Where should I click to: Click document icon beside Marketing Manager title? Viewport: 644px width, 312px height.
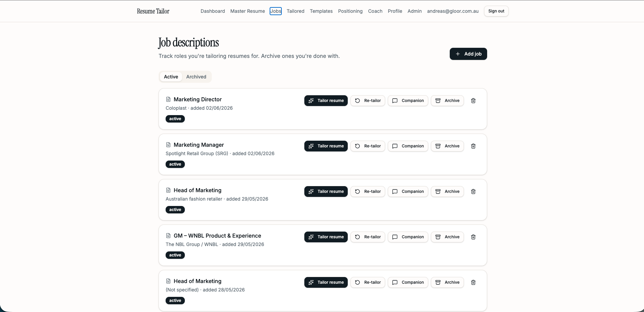coord(168,145)
